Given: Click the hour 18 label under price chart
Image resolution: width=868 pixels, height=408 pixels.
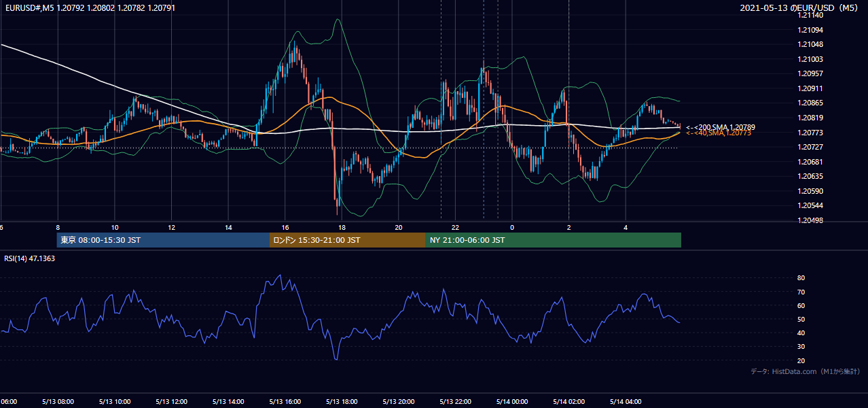Looking at the screenshot, I should (342, 228).
